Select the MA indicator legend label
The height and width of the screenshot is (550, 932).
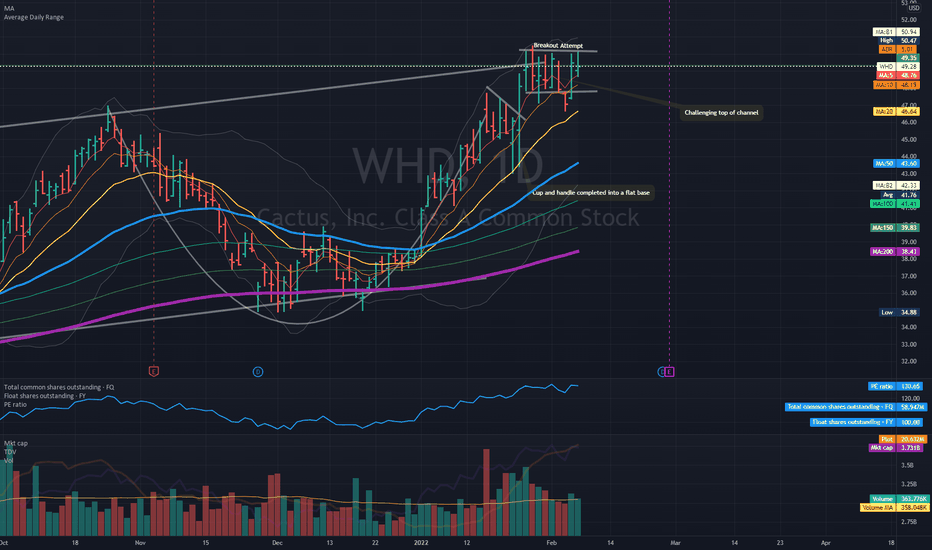(9, 9)
